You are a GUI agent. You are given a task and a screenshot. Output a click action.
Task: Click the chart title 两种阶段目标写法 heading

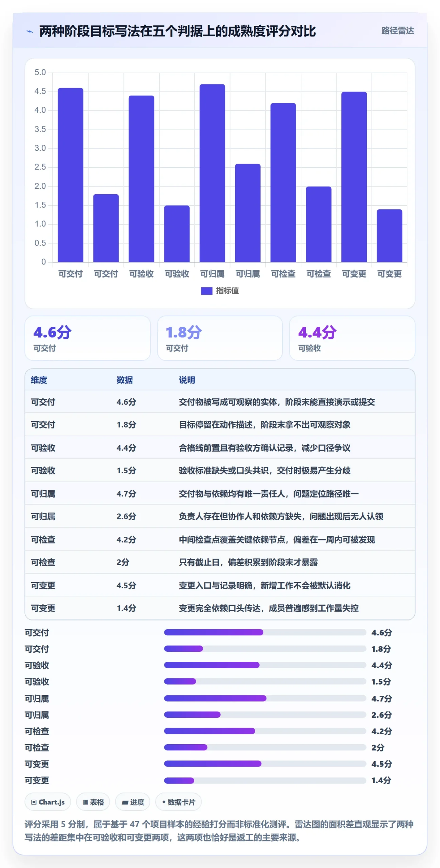pos(178,31)
